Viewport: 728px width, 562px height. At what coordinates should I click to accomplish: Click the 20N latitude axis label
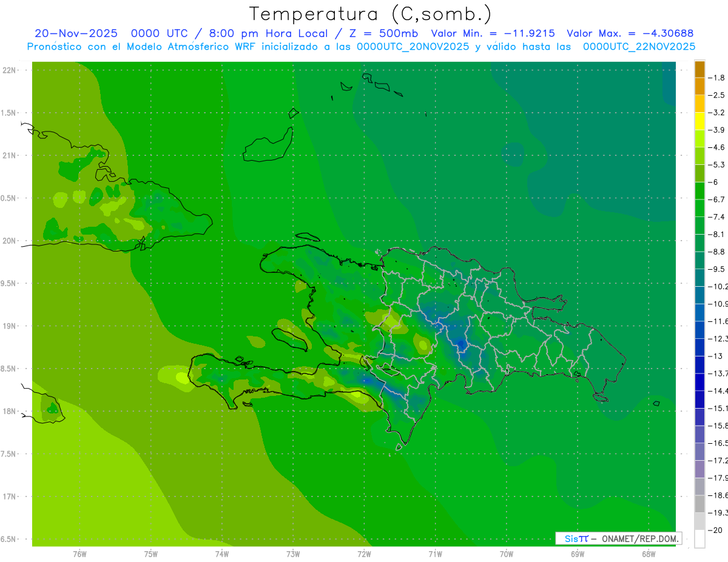point(10,241)
